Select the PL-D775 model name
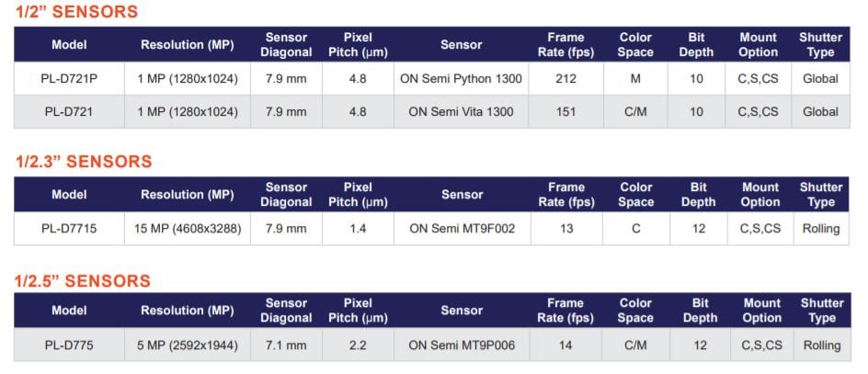This screenshot has height=374, width=868. point(70,346)
